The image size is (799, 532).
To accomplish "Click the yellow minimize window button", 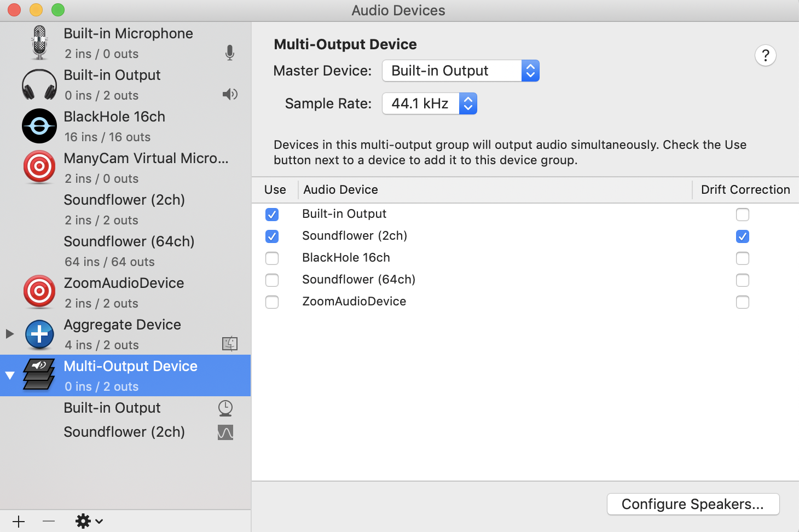I will [36, 10].
